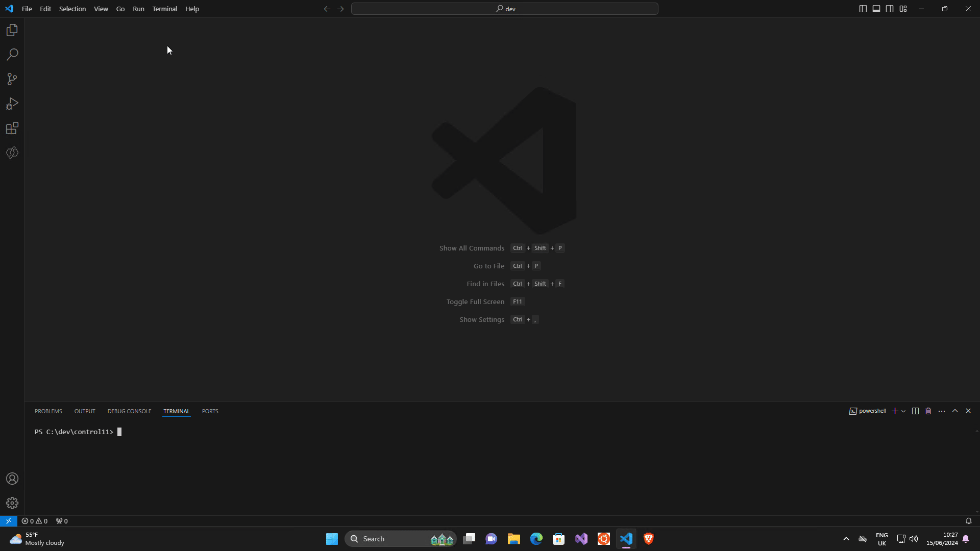Click the command center search field

pyautogui.click(x=504, y=9)
